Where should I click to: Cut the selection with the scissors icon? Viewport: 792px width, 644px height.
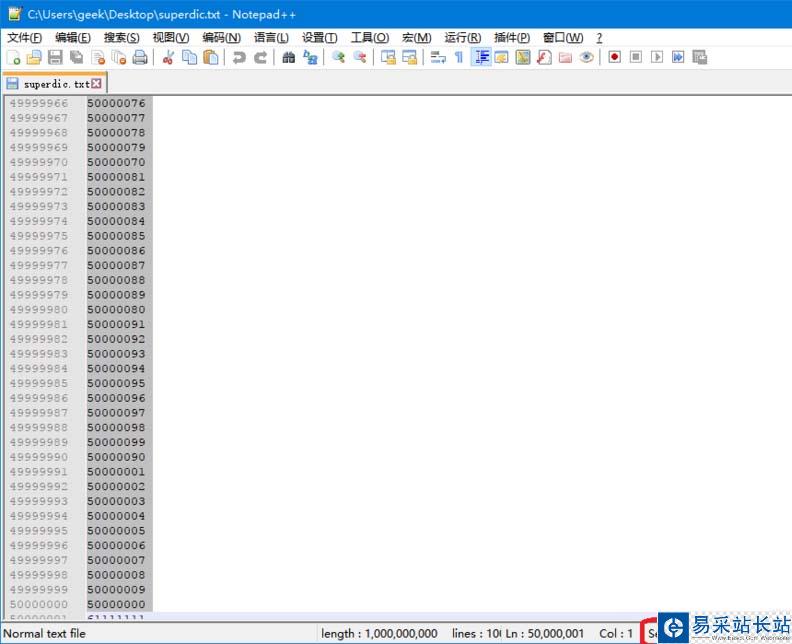tap(168, 58)
